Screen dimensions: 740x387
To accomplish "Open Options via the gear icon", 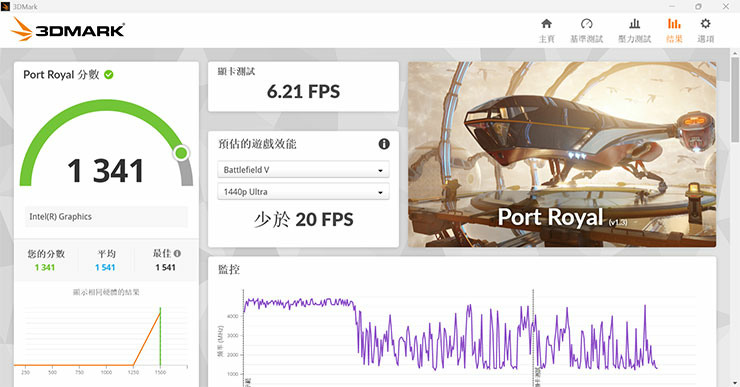I will click(705, 24).
